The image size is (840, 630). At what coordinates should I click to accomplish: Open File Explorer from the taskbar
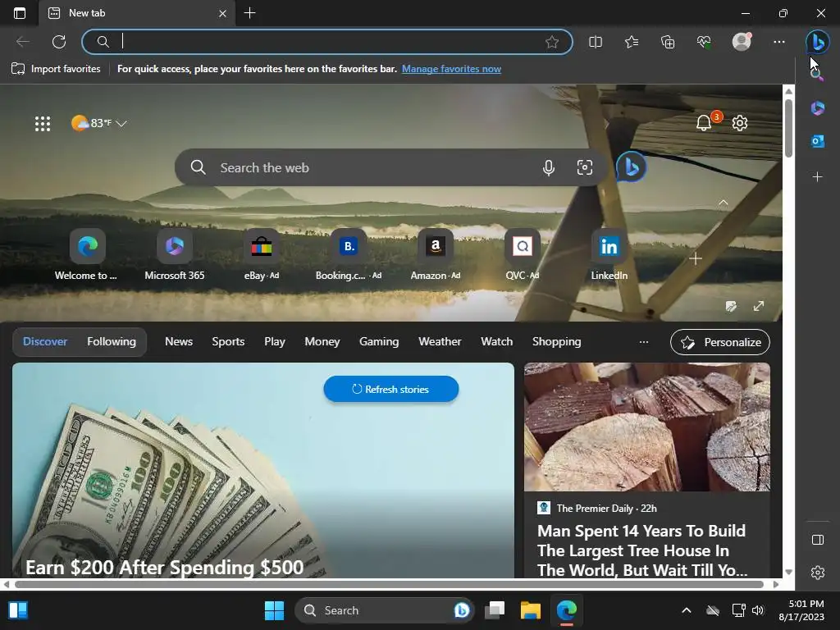pyautogui.click(x=531, y=610)
